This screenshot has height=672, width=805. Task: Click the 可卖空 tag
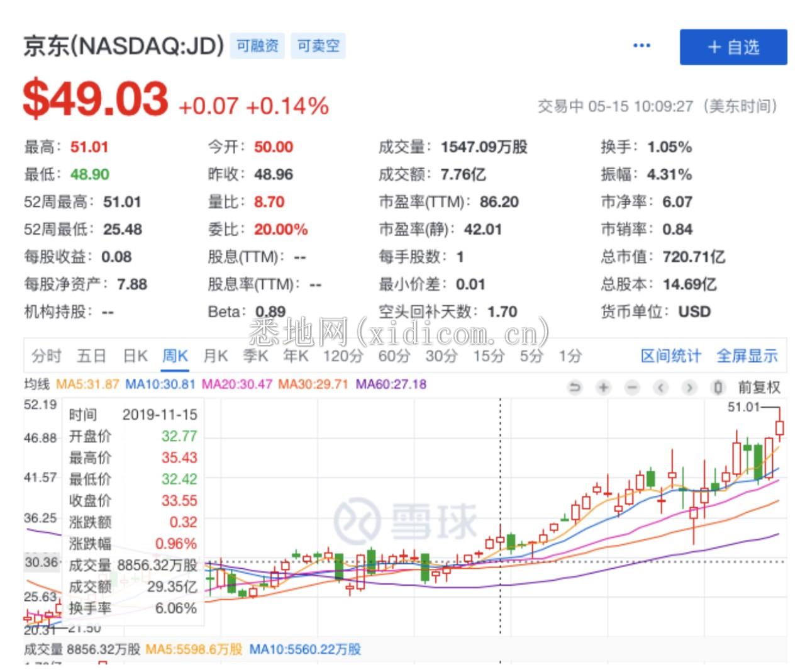tap(318, 46)
